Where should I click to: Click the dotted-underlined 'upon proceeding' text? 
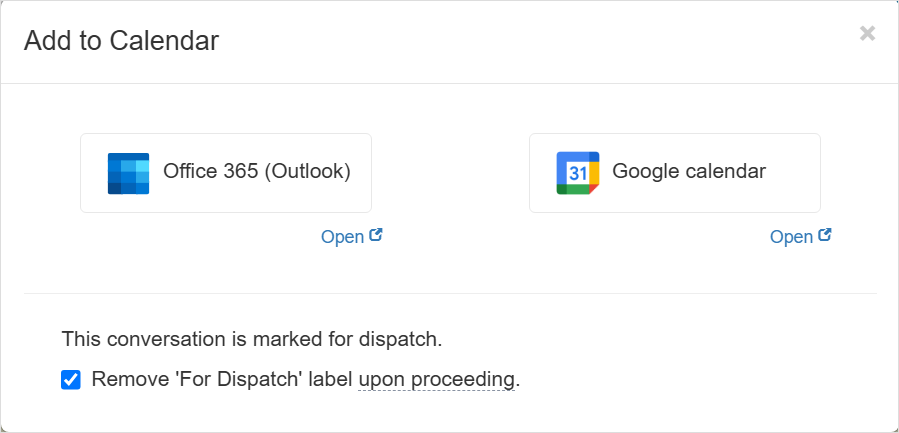coord(436,380)
